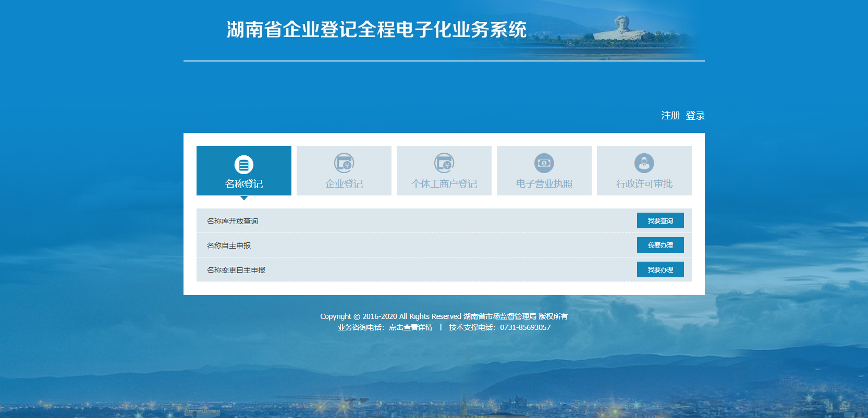Go to the 电子营业执照 tab label
Screen dimensions: 868x418
click(x=544, y=184)
